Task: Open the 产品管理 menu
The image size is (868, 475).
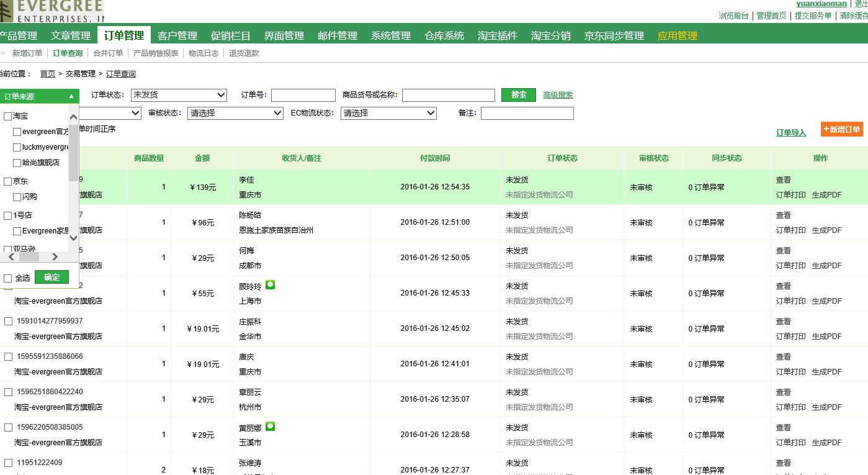Action: 17,36
